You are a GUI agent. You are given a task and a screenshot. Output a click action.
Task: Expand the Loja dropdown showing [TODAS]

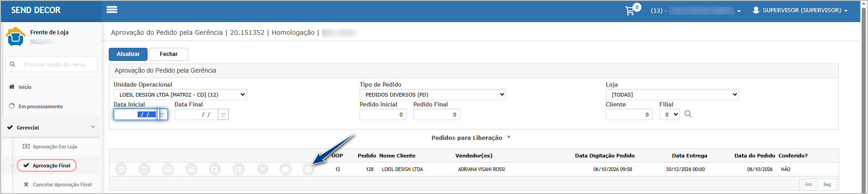[x=672, y=95]
